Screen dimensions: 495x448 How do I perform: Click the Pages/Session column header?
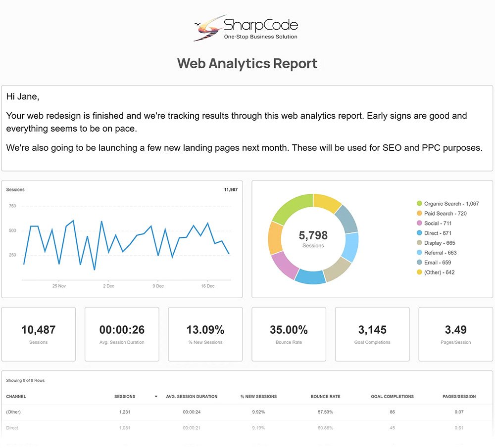[459, 397]
